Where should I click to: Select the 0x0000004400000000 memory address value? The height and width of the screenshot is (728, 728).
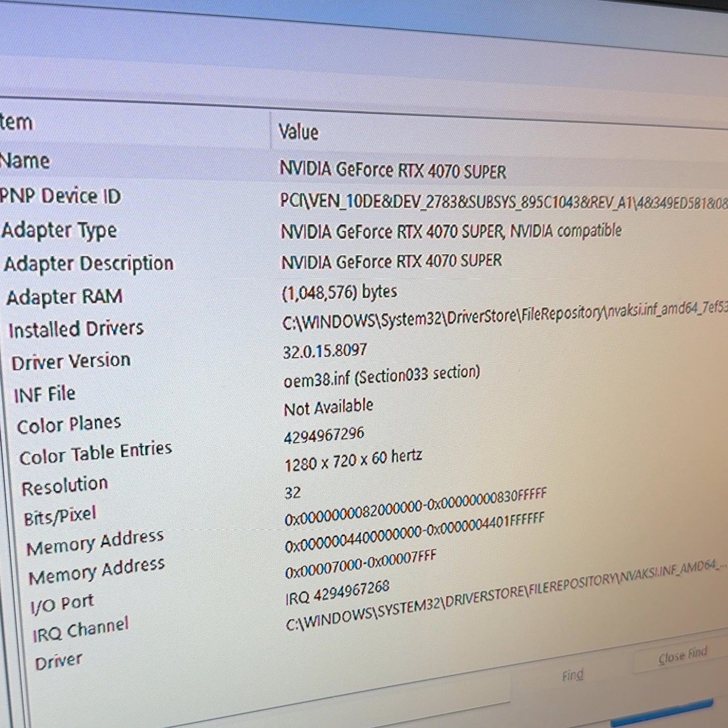click(x=415, y=533)
